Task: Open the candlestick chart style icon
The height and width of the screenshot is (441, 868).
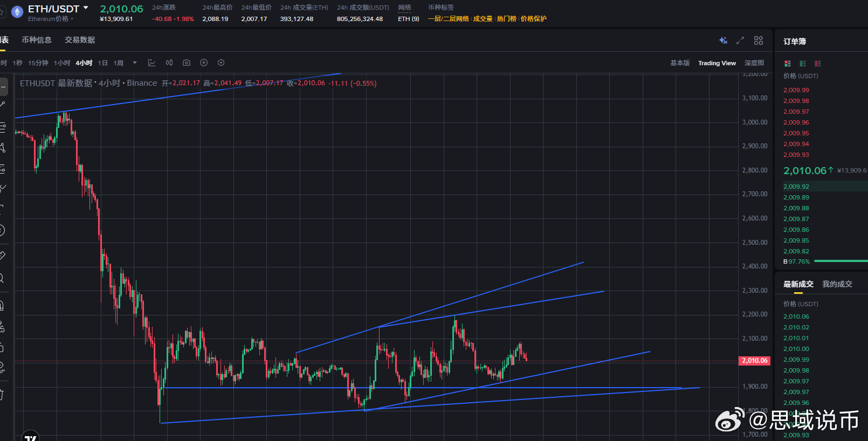Action: point(169,63)
